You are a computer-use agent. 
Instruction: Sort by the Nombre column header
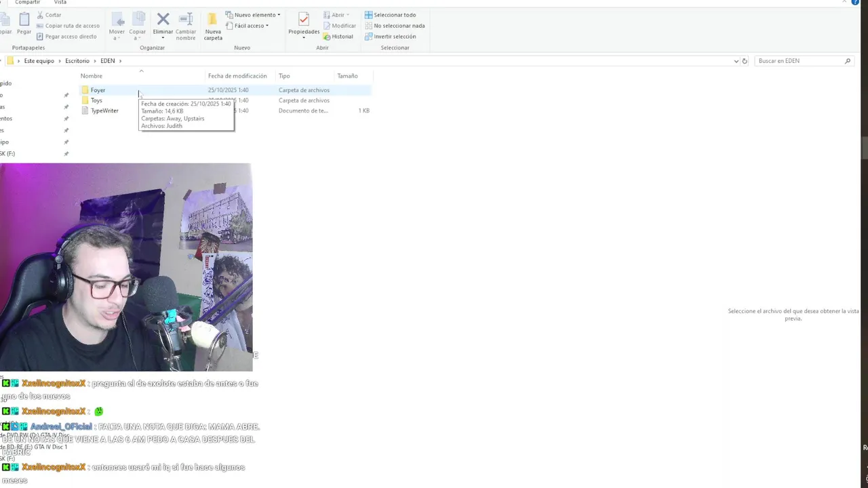tap(92, 76)
